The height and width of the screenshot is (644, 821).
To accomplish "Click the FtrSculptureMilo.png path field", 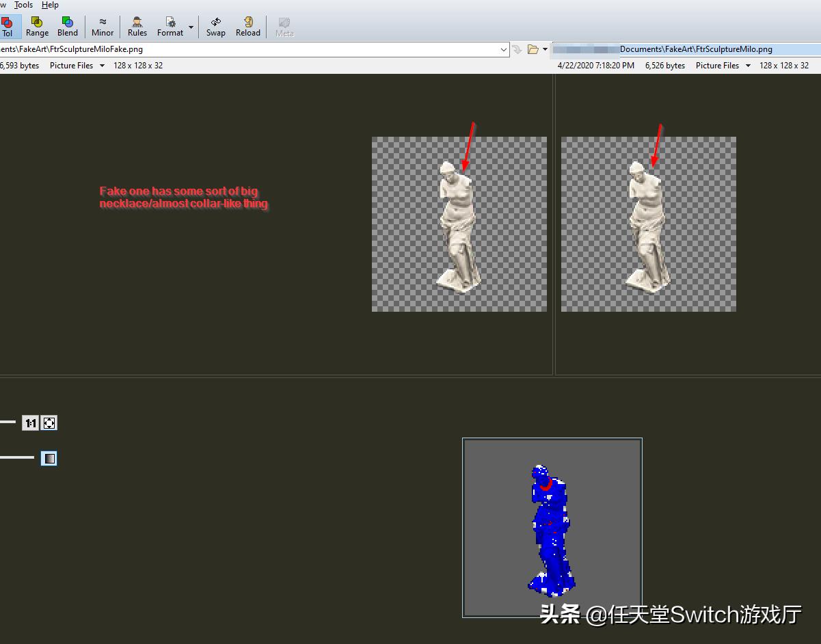I will 686,49.
